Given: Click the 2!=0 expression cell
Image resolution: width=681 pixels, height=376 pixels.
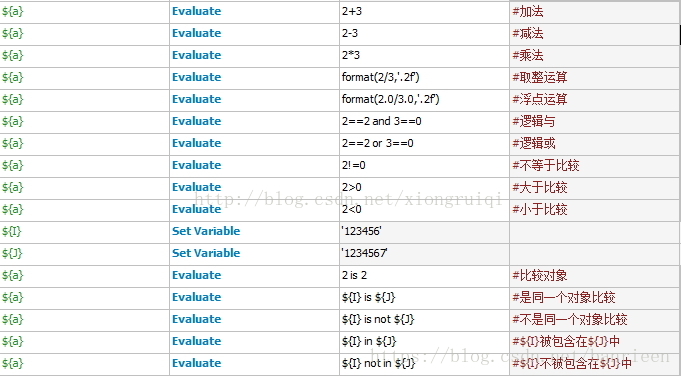Looking at the screenshot, I should click(424, 166).
